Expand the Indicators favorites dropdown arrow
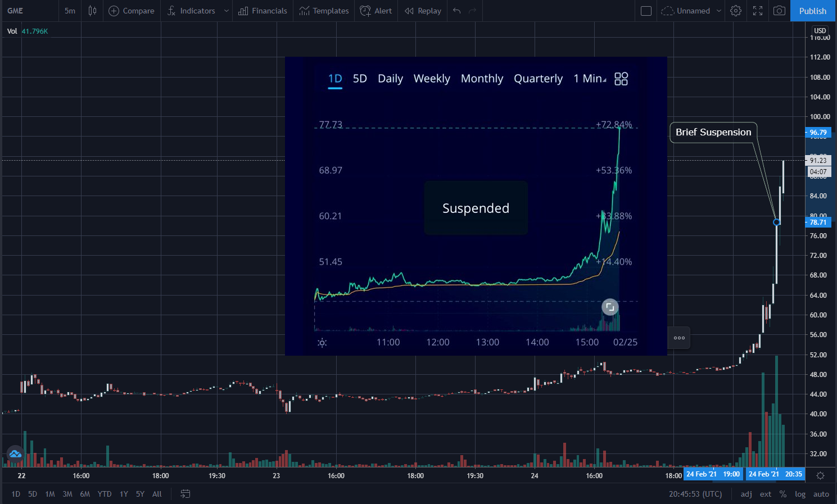The height and width of the screenshot is (504, 837). (x=226, y=11)
